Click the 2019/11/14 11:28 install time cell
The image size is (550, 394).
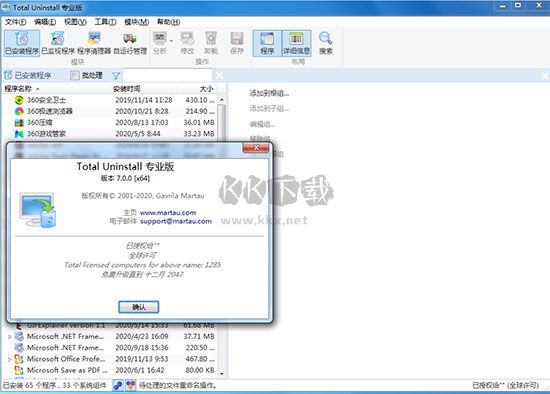tap(144, 100)
